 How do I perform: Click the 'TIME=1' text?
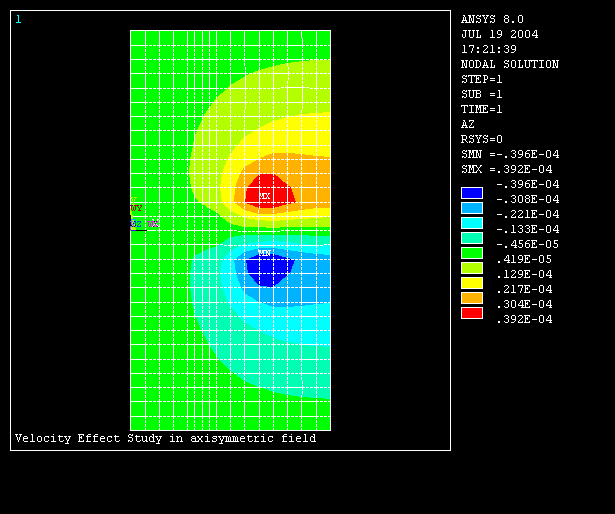pyautogui.click(x=482, y=109)
